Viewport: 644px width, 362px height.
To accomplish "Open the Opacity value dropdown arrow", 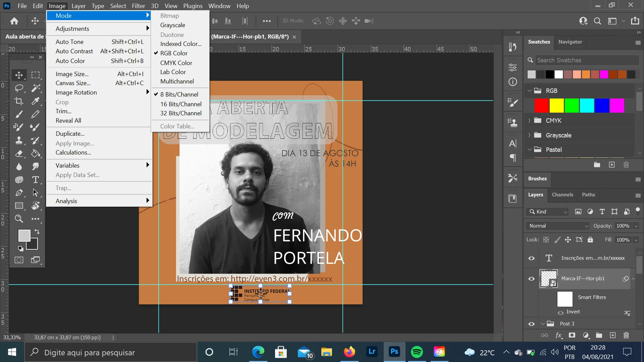I will (x=636, y=226).
